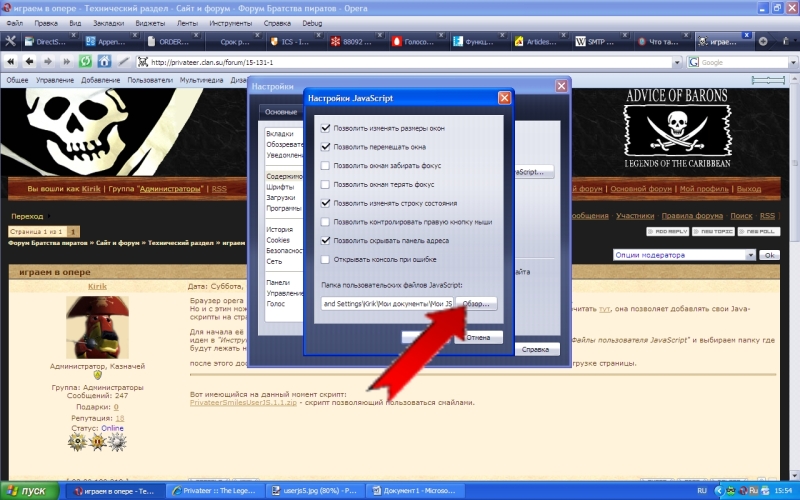Check Открывать консоль при ошибке

point(325,259)
